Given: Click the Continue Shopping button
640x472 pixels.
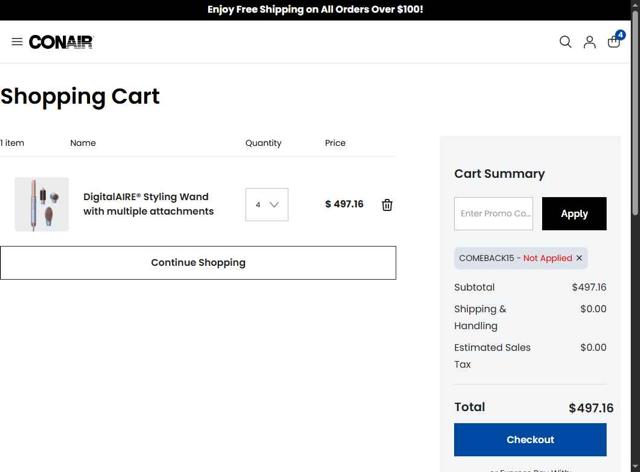Looking at the screenshot, I should click(x=198, y=263).
